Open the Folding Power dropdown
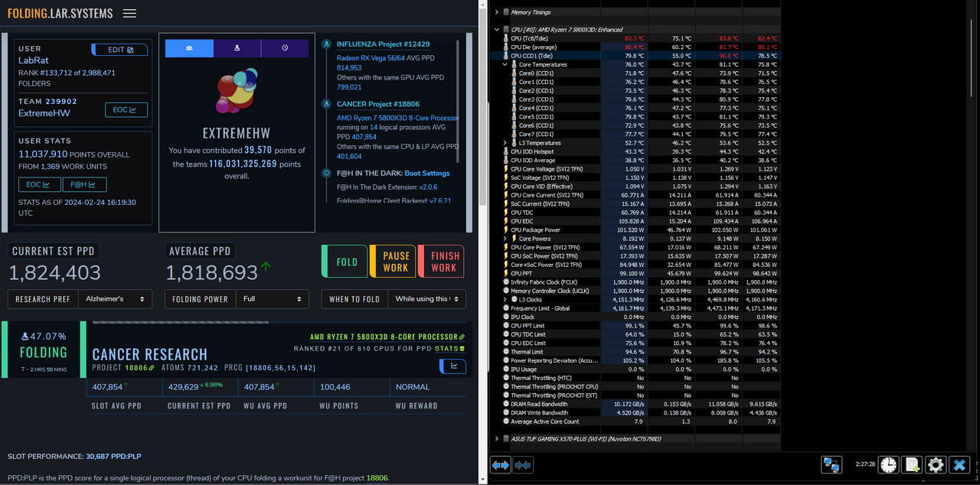Screen dimensions: 980x485 (272, 299)
